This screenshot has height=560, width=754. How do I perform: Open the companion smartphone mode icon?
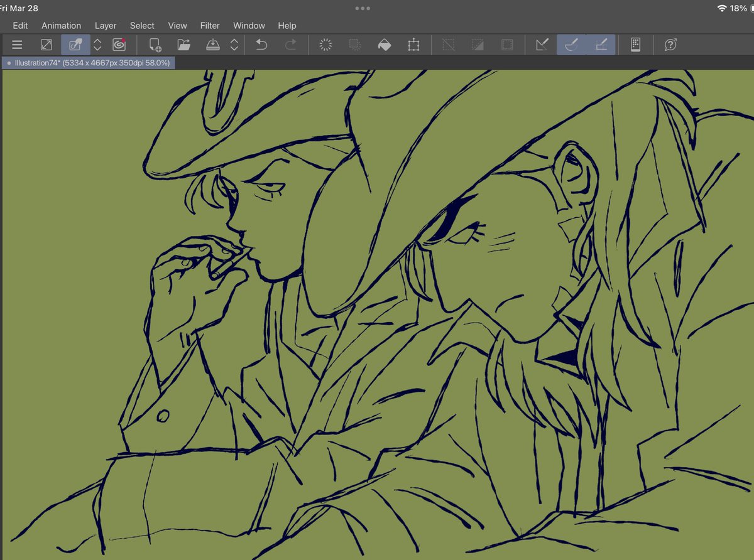pyautogui.click(x=635, y=45)
